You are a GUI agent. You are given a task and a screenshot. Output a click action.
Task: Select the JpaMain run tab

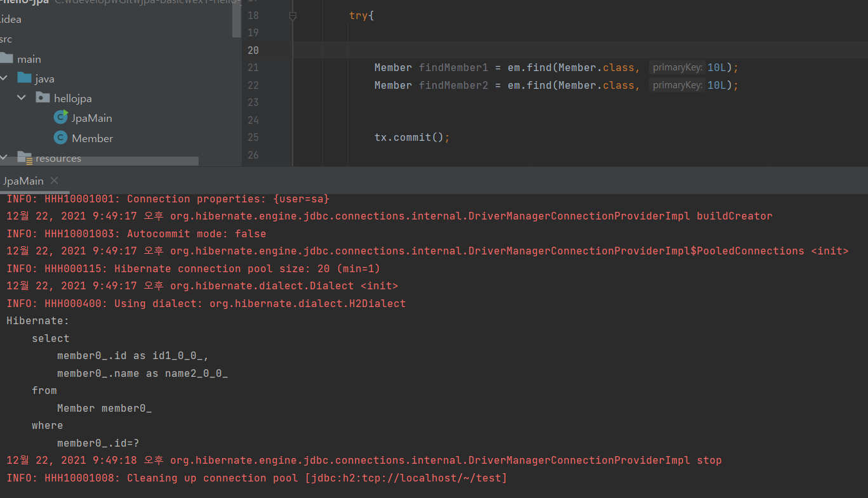(x=23, y=181)
